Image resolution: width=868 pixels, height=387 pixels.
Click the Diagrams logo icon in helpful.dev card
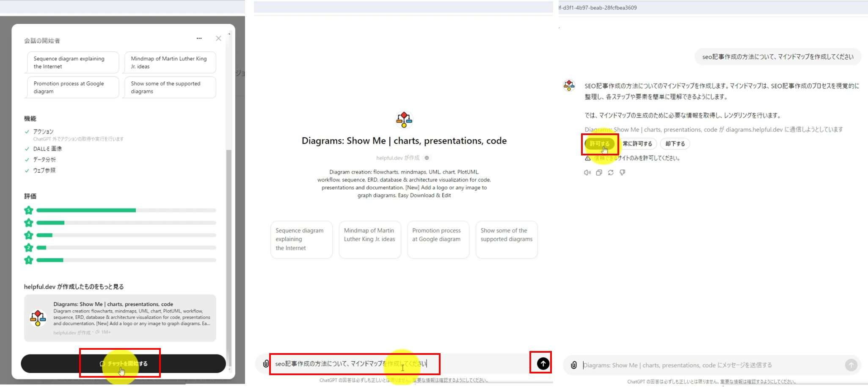tap(38, 318)
